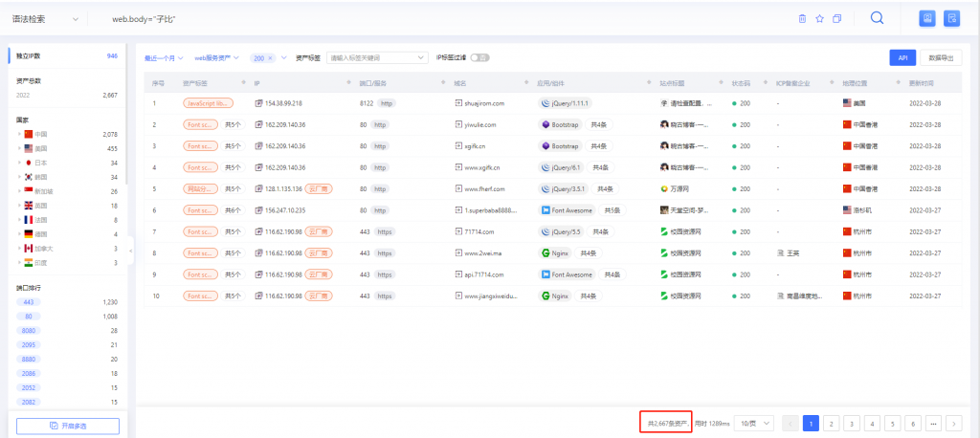Click the 数据导出 export button

(942, 57)
